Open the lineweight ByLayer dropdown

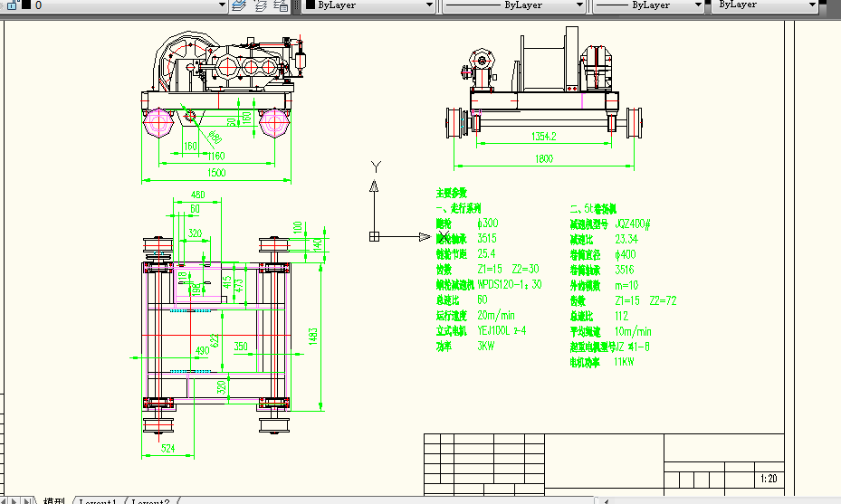pos(698,5)
